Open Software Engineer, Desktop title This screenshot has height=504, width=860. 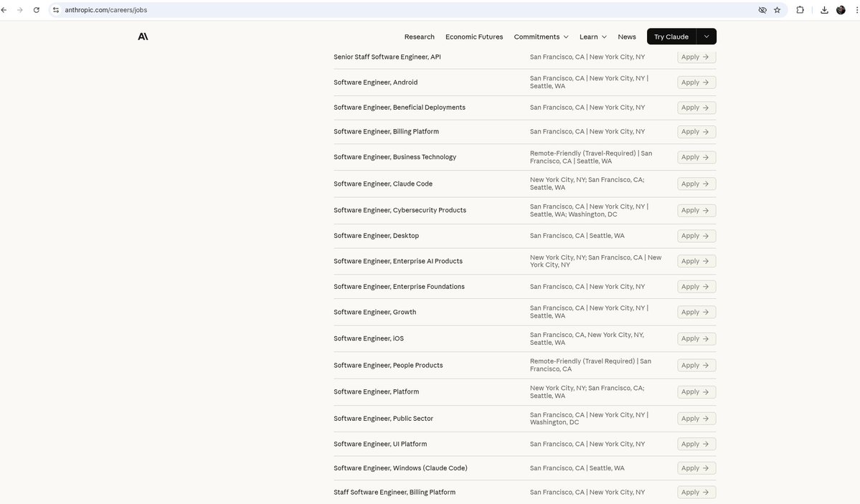377,236
